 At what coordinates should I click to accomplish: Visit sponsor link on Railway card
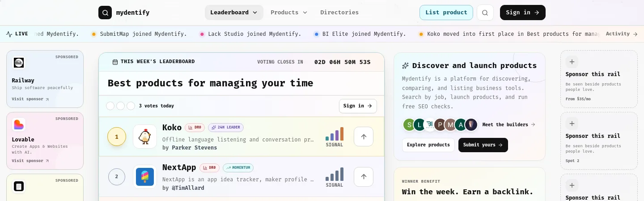(x=30, y=99)
